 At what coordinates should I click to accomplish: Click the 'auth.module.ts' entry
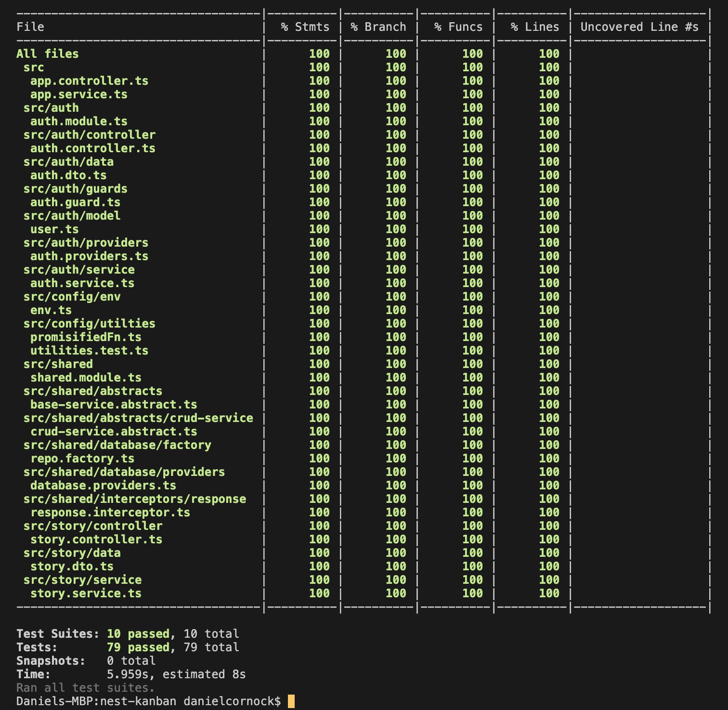(79, 121)
